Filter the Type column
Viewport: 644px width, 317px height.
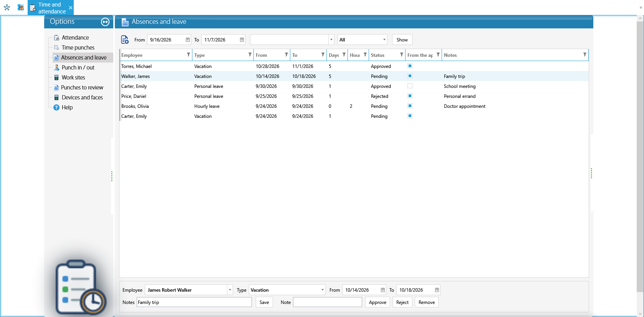(250, 55)
